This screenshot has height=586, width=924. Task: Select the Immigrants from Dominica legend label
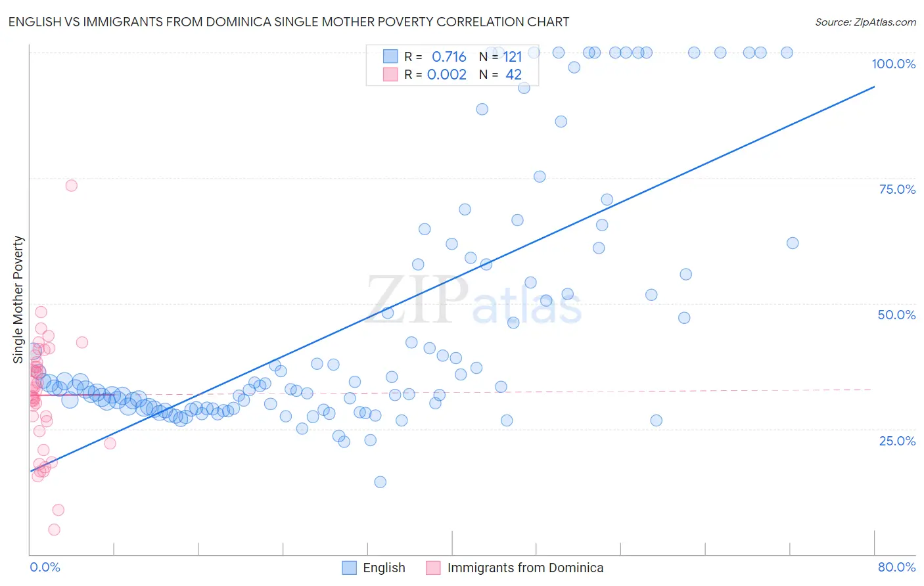[525, 568]
